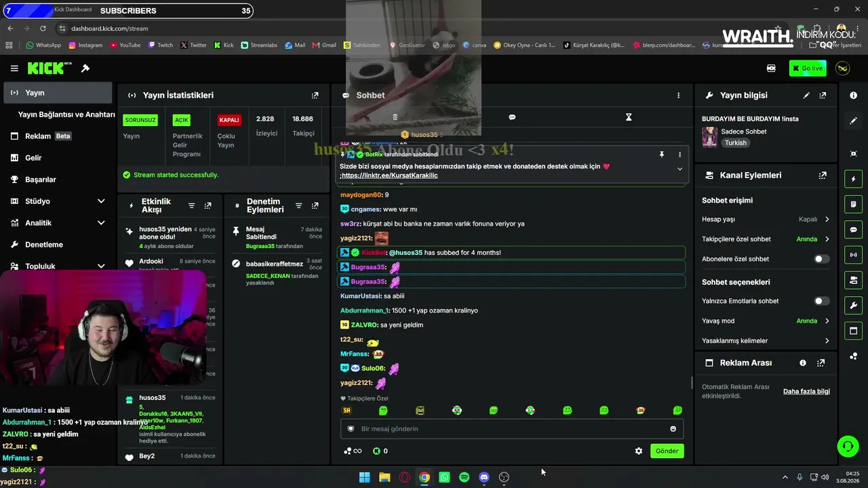Image resolution: width=868 pixels, height=488 pixels.
Task: Filter the Etkinlik Akışı feed
Action: click(192, 206)
